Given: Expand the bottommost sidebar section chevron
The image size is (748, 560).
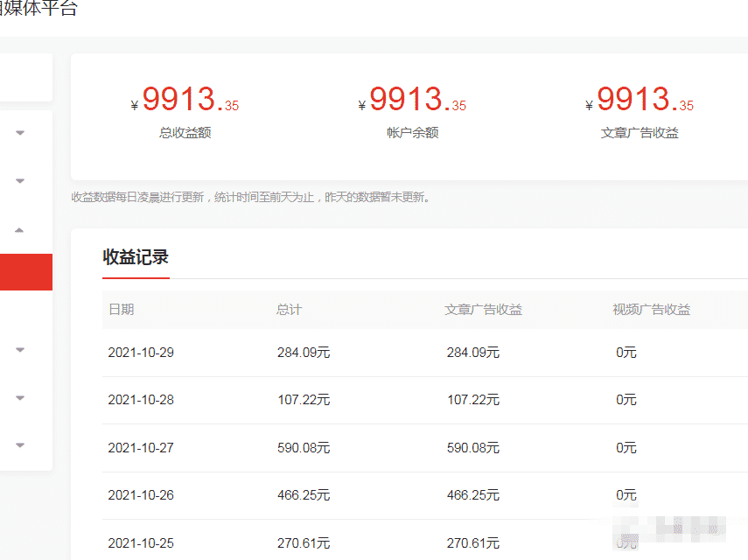Looking at the screenshot, I should click(x=20, y=445).
